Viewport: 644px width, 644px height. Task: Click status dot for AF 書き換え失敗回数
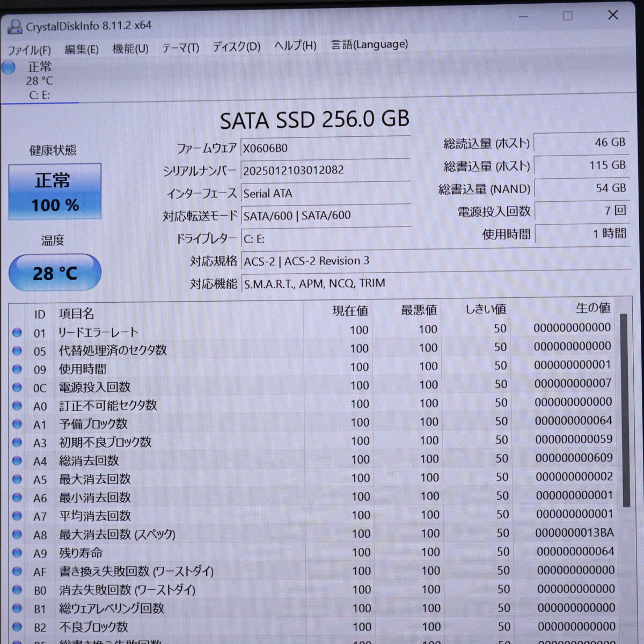(17, 572)
